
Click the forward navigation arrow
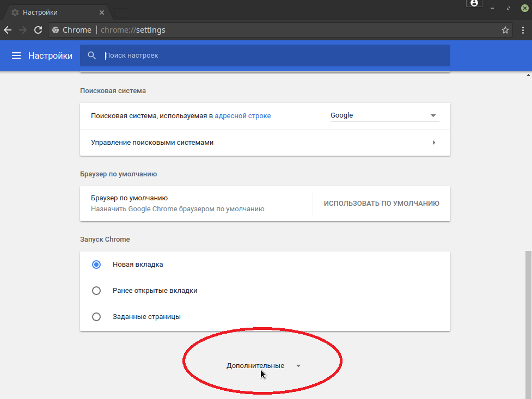click(x=23, y=30)
